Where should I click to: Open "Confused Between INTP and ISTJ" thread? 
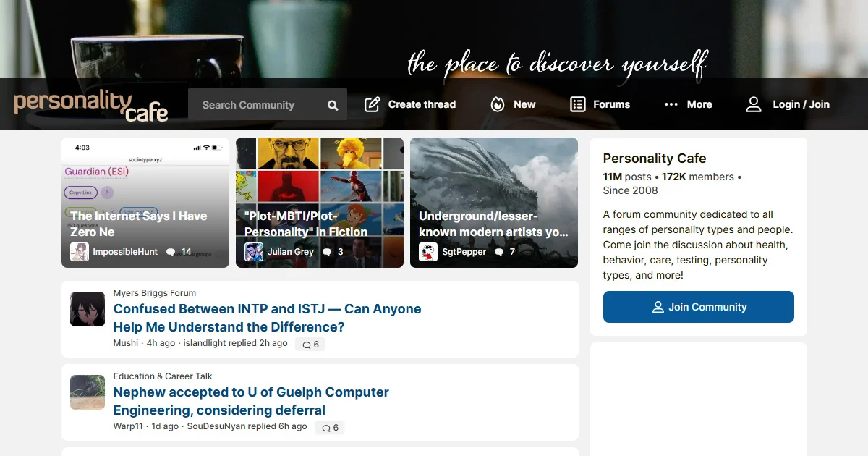(268, 318)
